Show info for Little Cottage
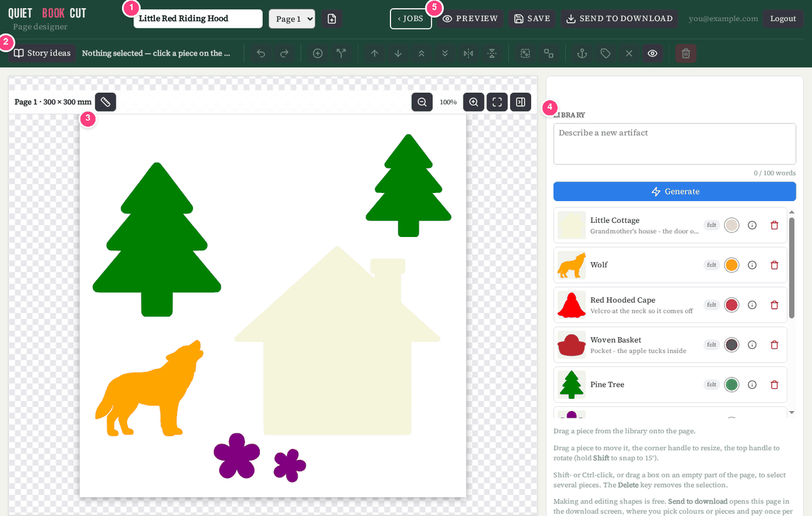The width and height of the screenshot is (812, 516). point(752,225)
